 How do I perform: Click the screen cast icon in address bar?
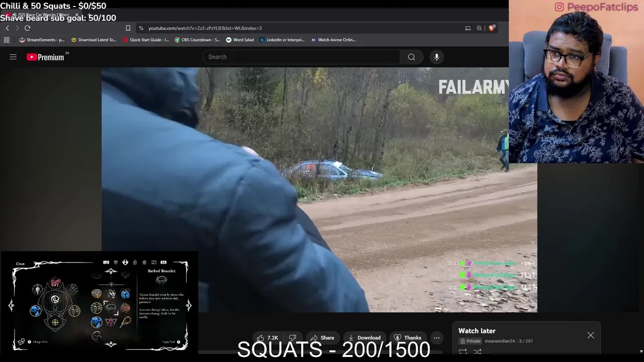point(467,28)
